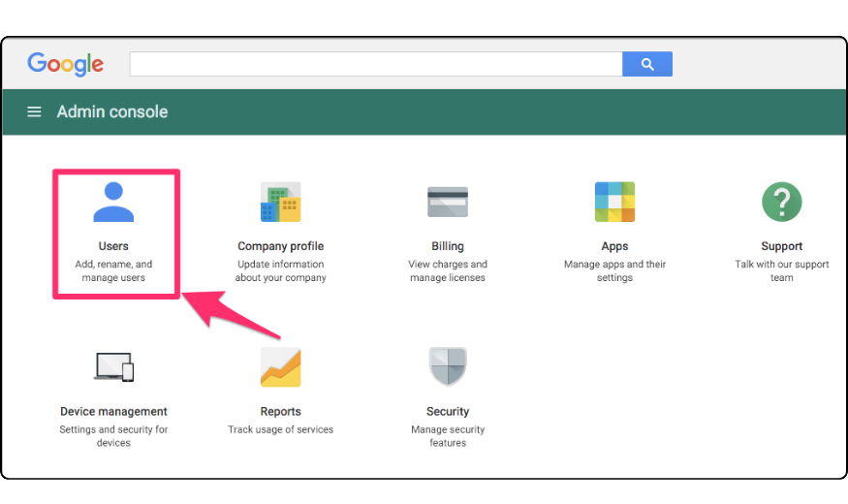Image resolution: width=848 pixels, height=504 pixels.
Task: Select the Reports chart icon
Action: (x=280, y=367)
